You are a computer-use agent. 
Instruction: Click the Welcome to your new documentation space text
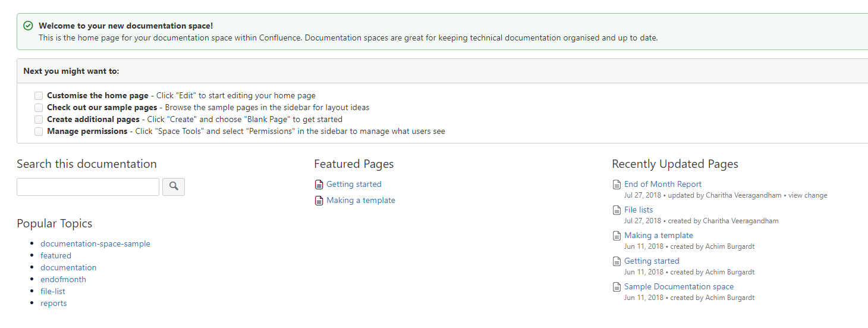point(126,26)
